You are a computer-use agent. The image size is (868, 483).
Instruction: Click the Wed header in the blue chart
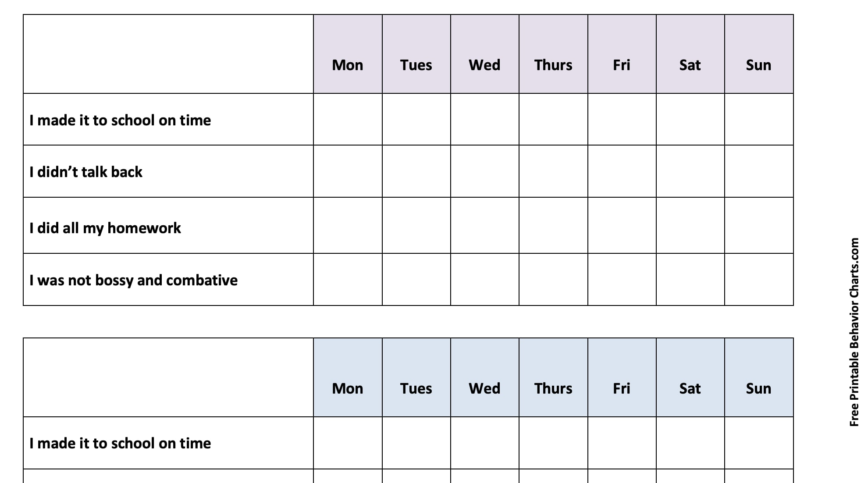[484, 388]
